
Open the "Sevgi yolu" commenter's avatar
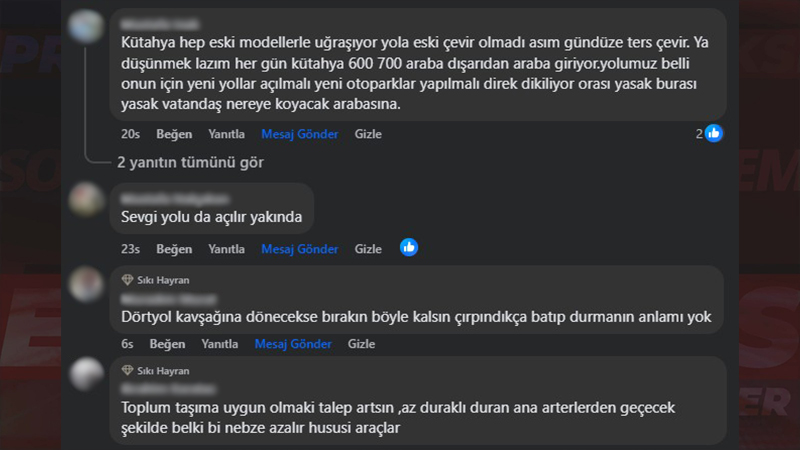coord(88,199)
